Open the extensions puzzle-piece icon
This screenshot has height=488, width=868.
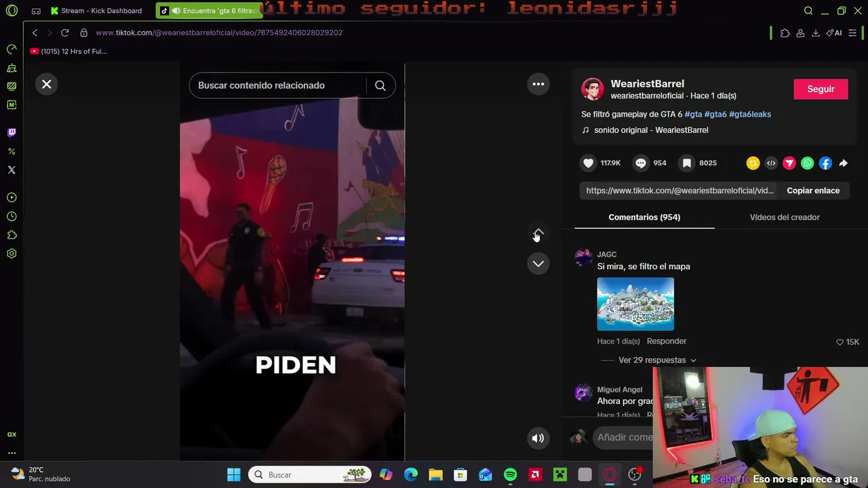(785, 33)
